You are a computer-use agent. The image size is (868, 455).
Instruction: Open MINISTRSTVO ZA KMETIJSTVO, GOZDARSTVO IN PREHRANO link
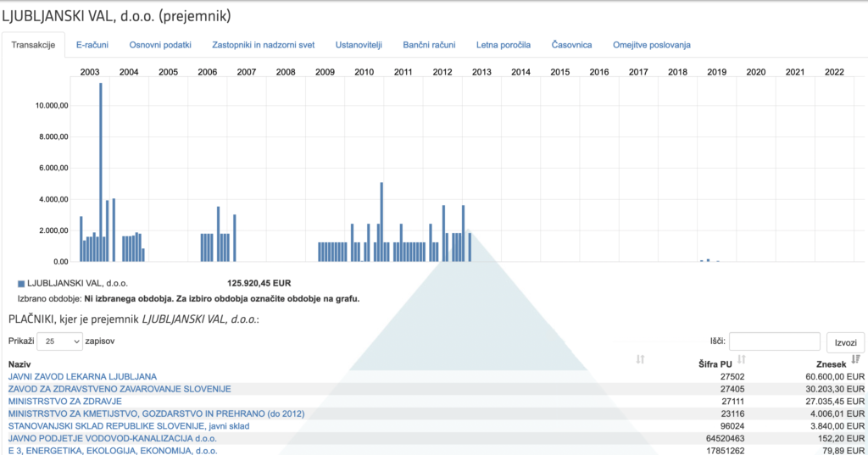pos(156,413)
